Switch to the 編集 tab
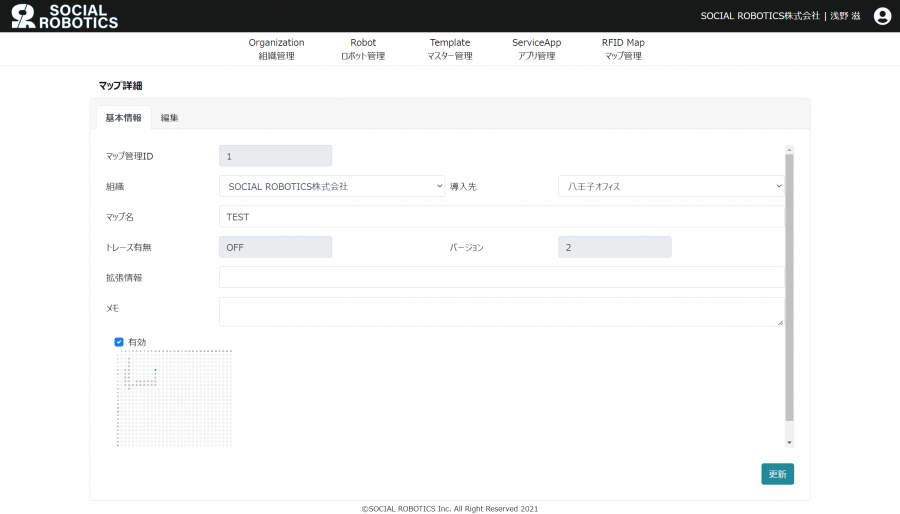 [169, 118]
